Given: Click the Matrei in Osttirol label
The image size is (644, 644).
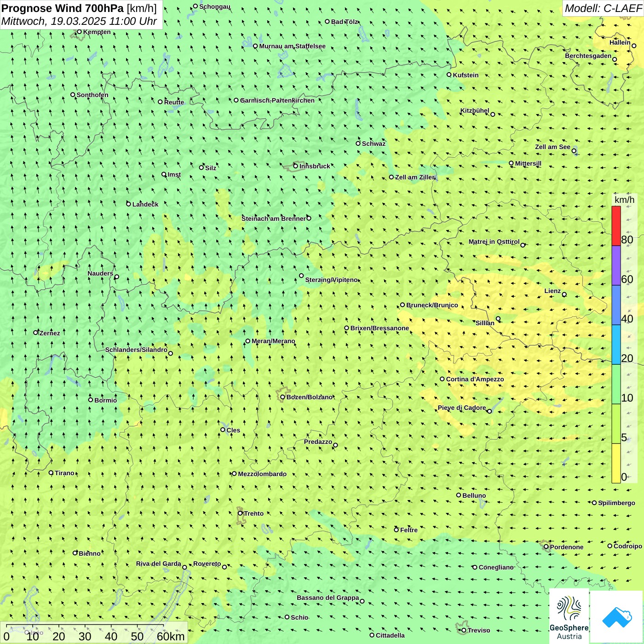Looking at the screenshot, I should coord(494,241).
